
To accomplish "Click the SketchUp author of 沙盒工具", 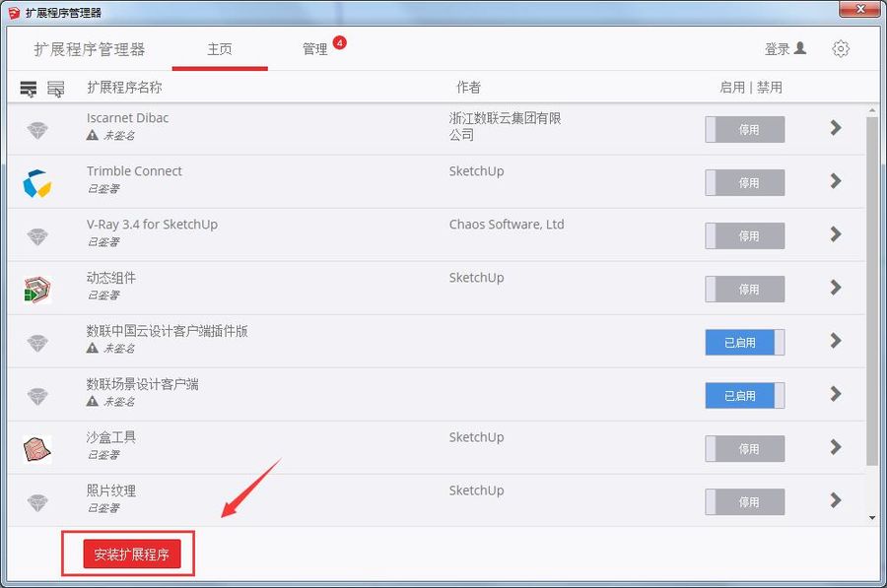I will point(476,437).
